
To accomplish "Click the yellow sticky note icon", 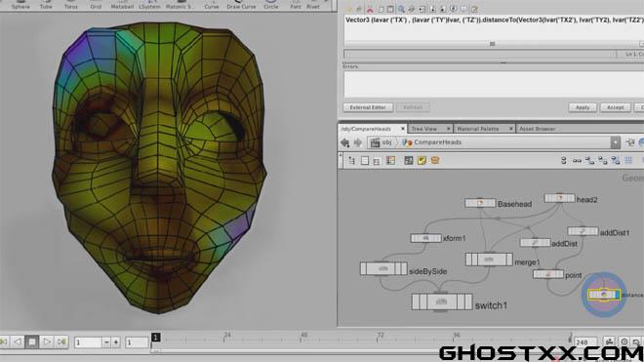I will pos(422,161).
